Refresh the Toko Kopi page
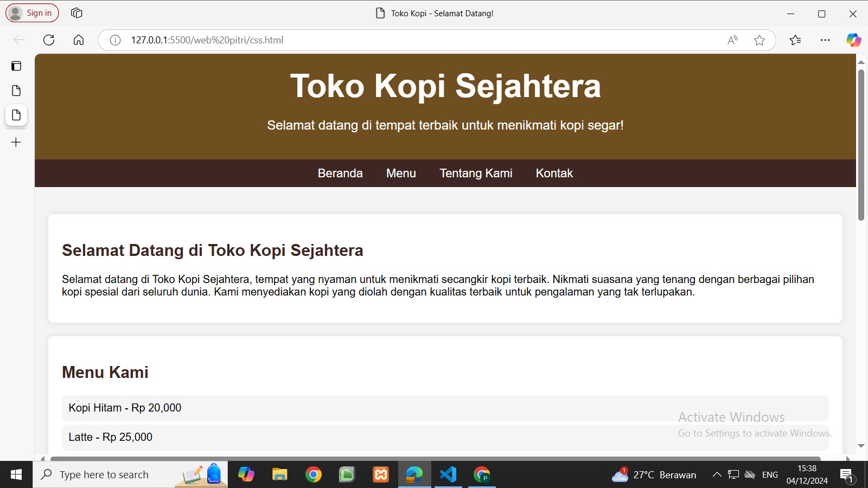The image size is (868, 488). click(49, 40)
